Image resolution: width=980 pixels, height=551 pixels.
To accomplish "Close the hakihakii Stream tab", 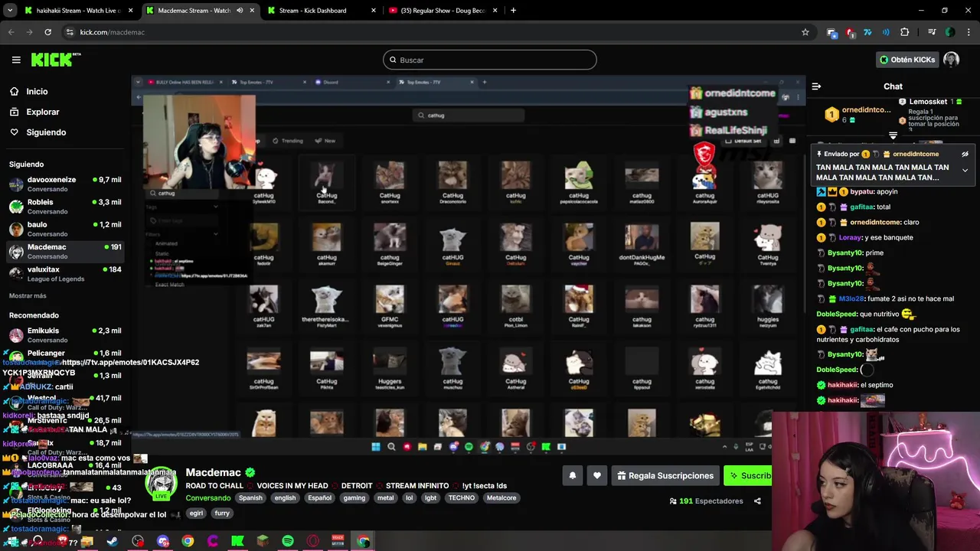I will (130, 11).
